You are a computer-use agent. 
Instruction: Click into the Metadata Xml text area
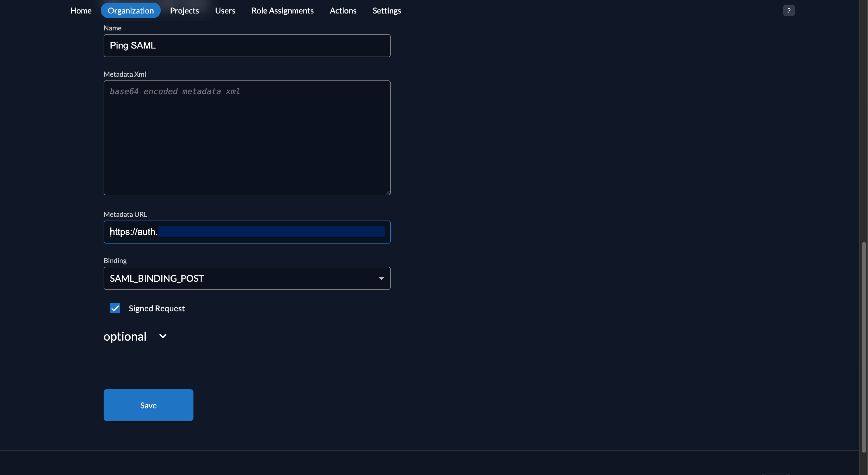pyautogui.click(x=247, y=138)
